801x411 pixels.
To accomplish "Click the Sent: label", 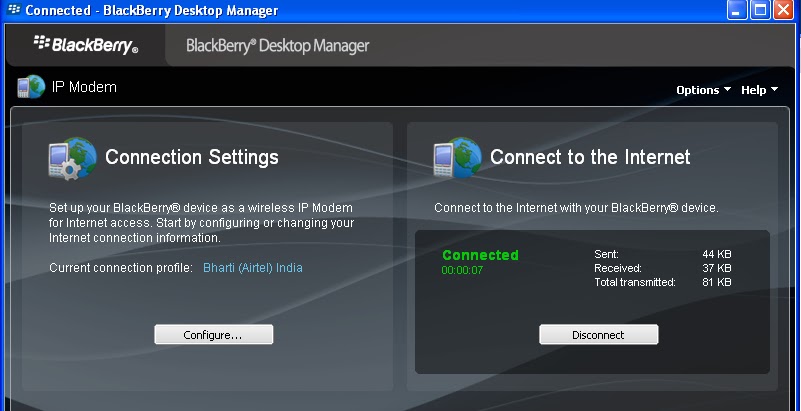I will tap(606, 254).
